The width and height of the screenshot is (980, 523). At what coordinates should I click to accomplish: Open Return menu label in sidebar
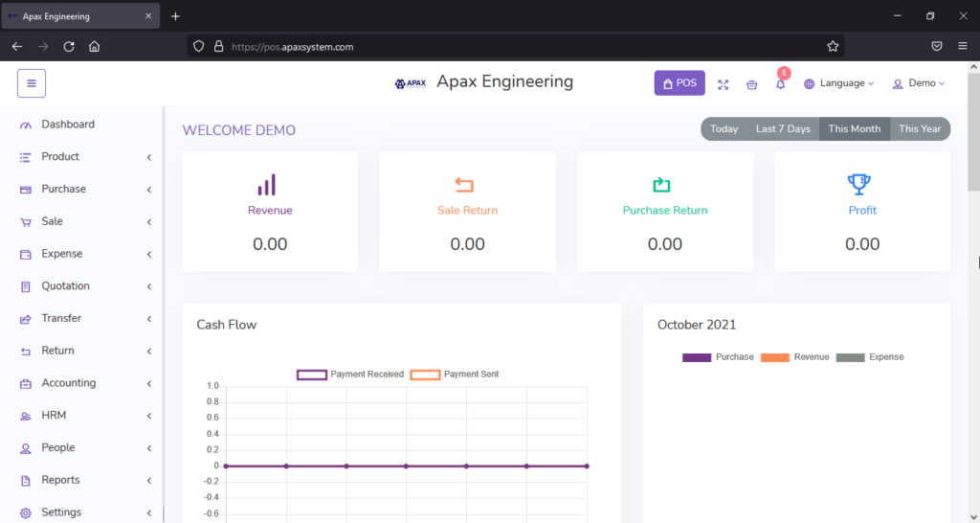[x=57, y=351]
